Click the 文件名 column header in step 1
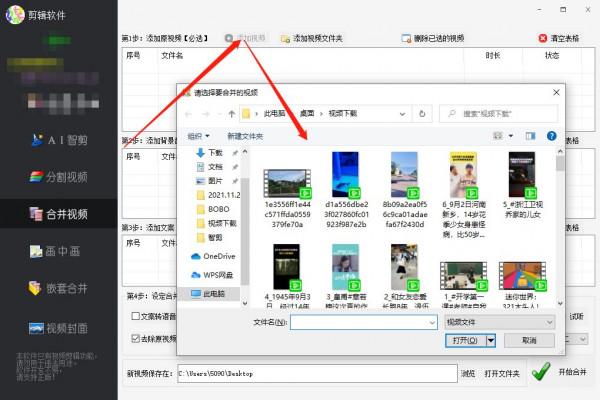Screen dimensions: 600x400 click(x=172, y=56)
